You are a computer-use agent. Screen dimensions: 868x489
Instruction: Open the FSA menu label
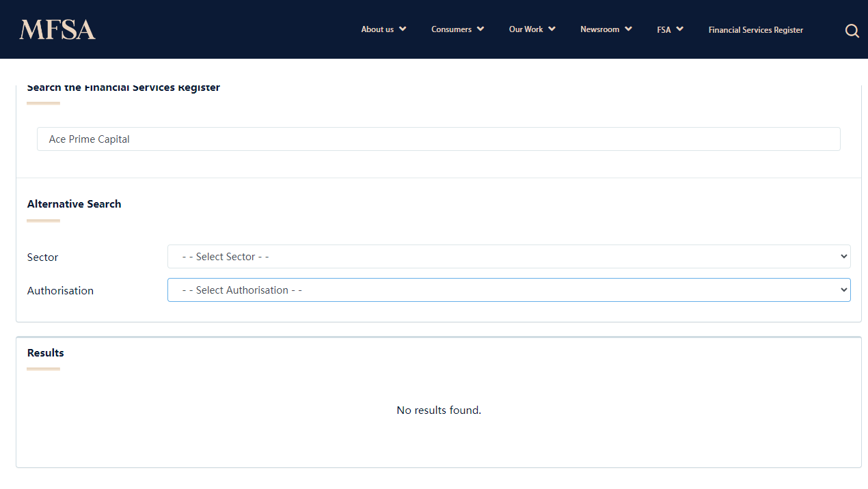(x=664, y=30)
